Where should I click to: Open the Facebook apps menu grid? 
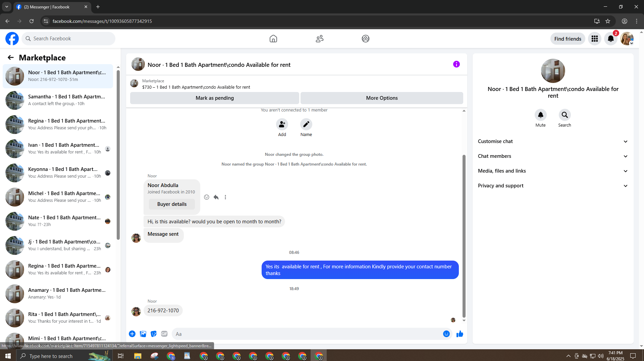click(x=595, y=39)
